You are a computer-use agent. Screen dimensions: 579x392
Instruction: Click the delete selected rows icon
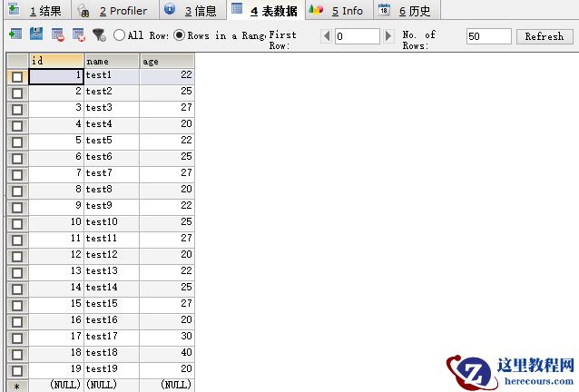coord(57,35)
